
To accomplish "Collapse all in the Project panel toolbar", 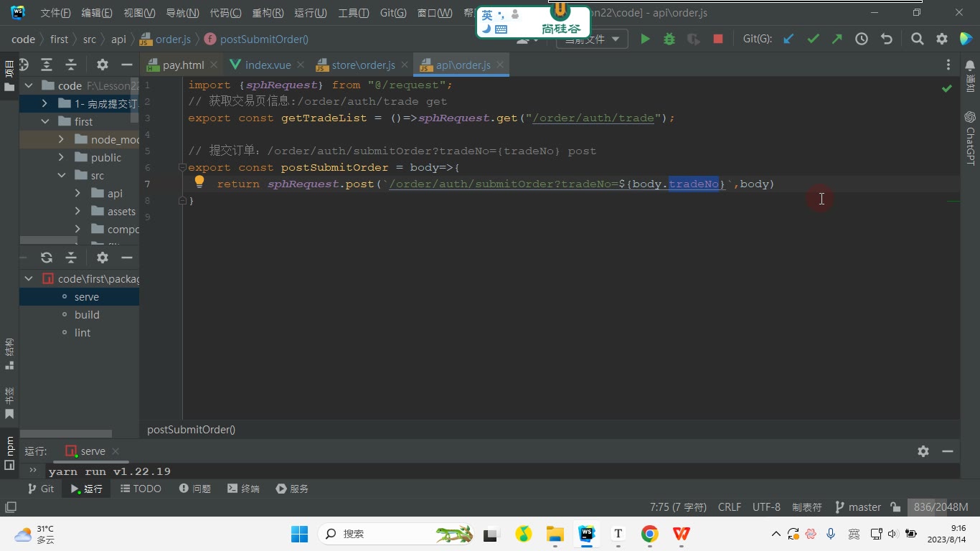I will [x=71, y=65].
